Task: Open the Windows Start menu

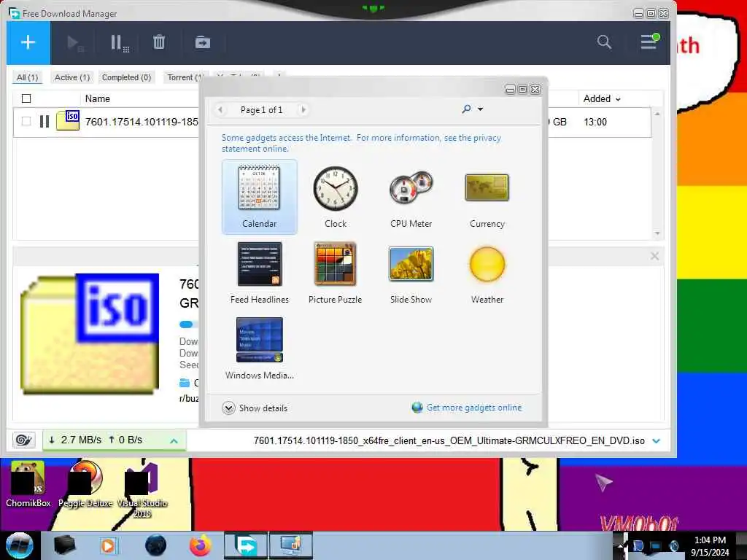Action: (x=20, y=545)
